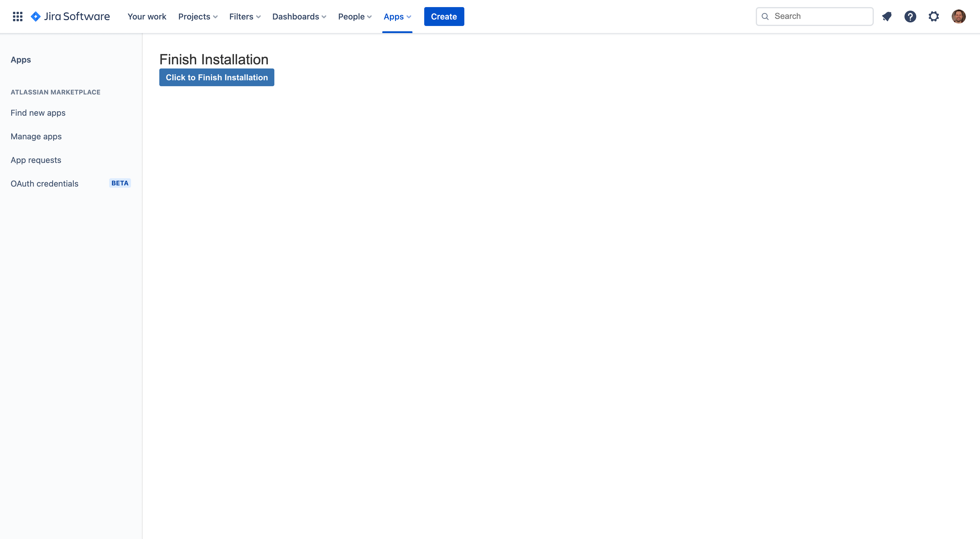980x539 pixels.
Task: Click the search magnifier icon
Action: (x=766, y=16)
